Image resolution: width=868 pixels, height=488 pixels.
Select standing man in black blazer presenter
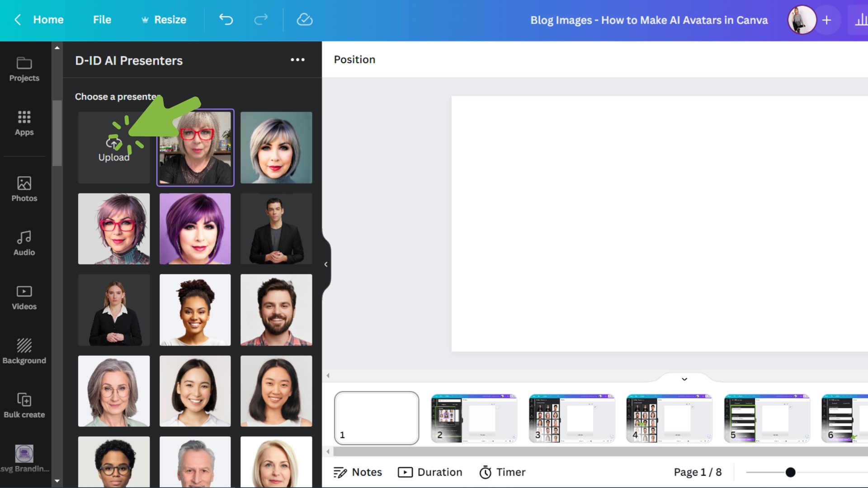(276, 229)
